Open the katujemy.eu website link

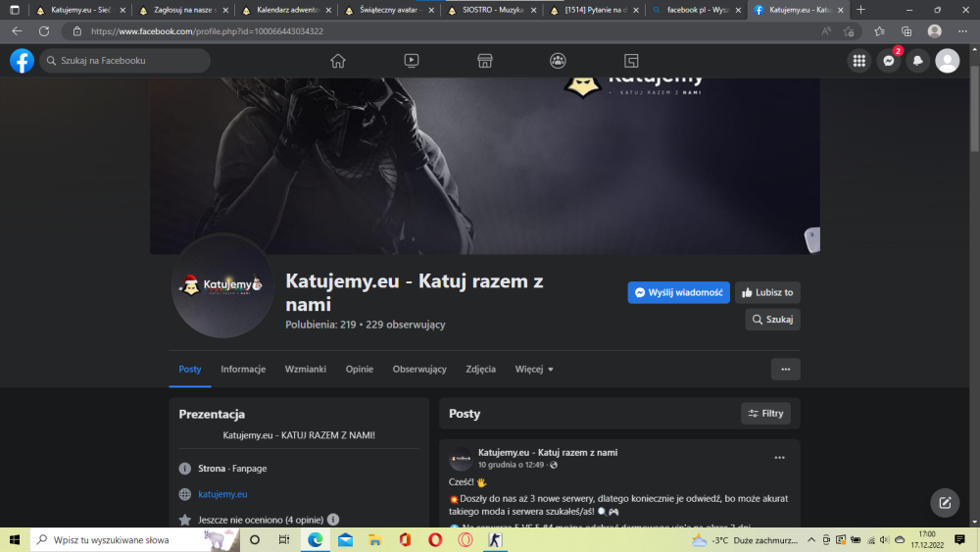tap(222, 494)
